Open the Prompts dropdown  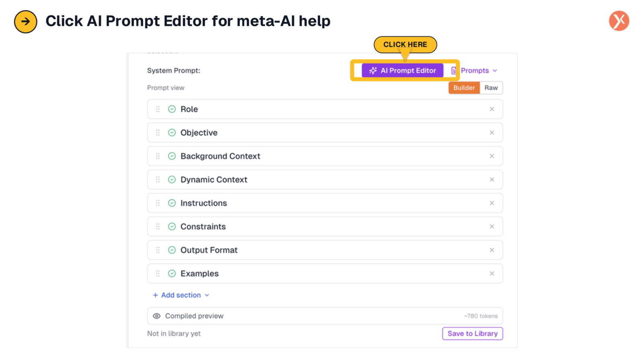click(x=479, y=70)
